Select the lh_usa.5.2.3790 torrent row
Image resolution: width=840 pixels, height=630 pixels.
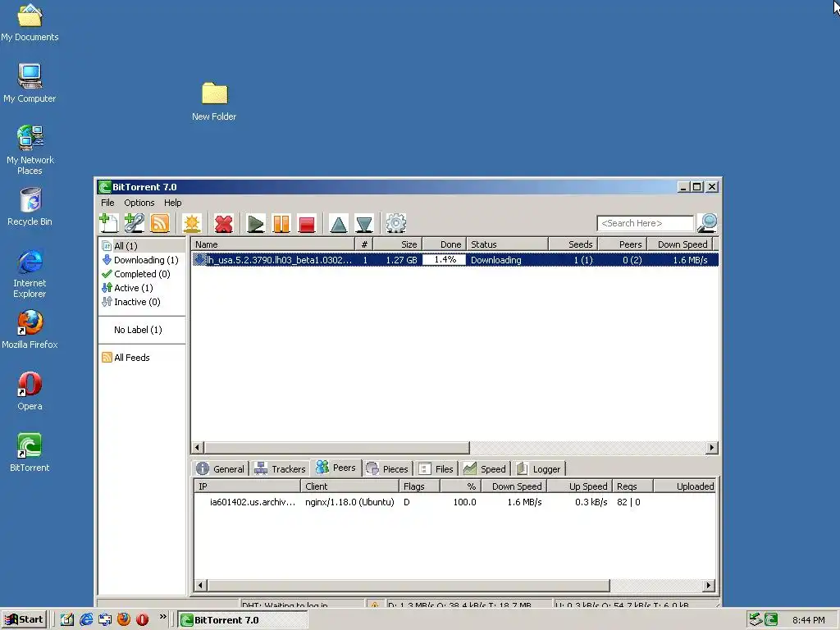tap(454, 260)
